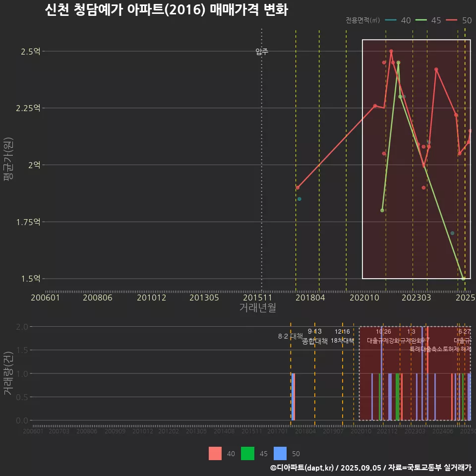Image resolution: width=476 pixels, height=476 pixels.
Task: Toggle the pink 40 swatch in bottom legend
Action: (215, 453)
